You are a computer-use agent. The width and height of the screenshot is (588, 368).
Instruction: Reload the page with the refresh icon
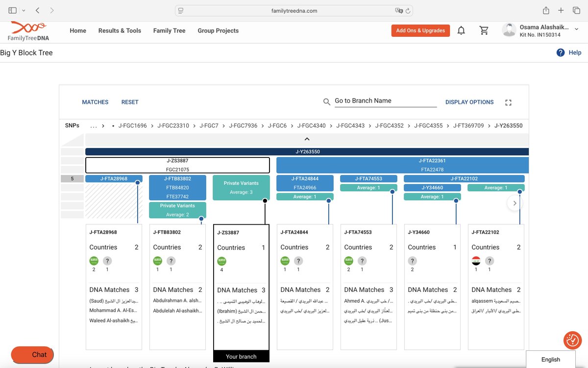pos(408,10)
